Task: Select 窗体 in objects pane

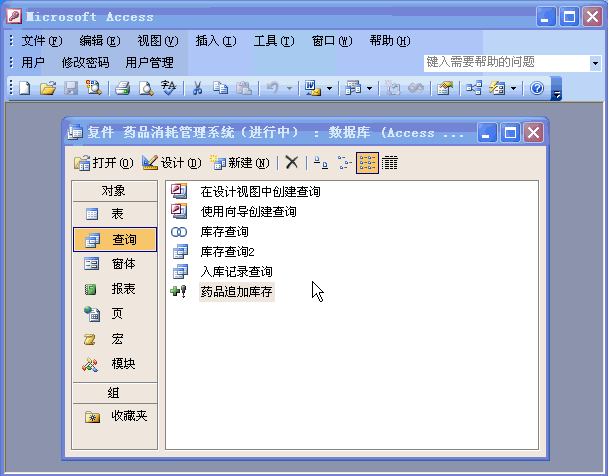Action: (114, 264)
